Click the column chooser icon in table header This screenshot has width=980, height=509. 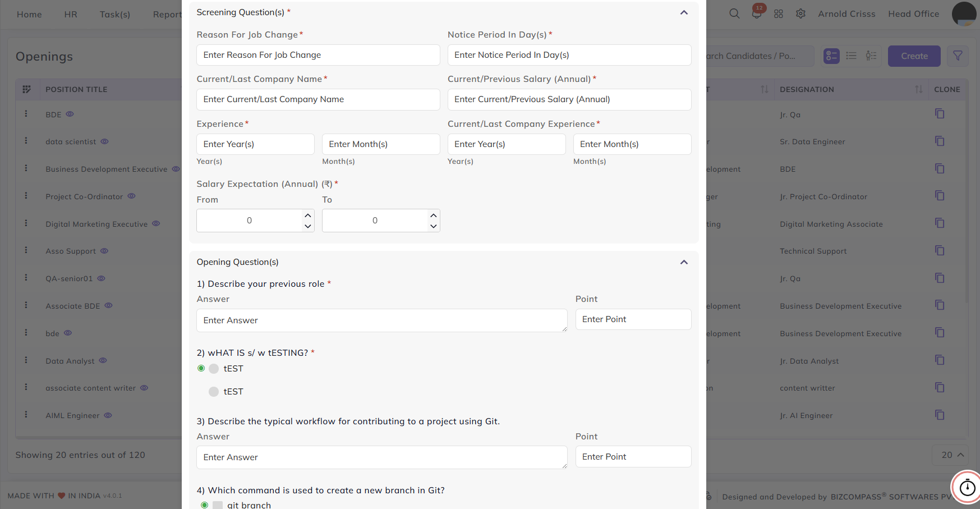26,89
